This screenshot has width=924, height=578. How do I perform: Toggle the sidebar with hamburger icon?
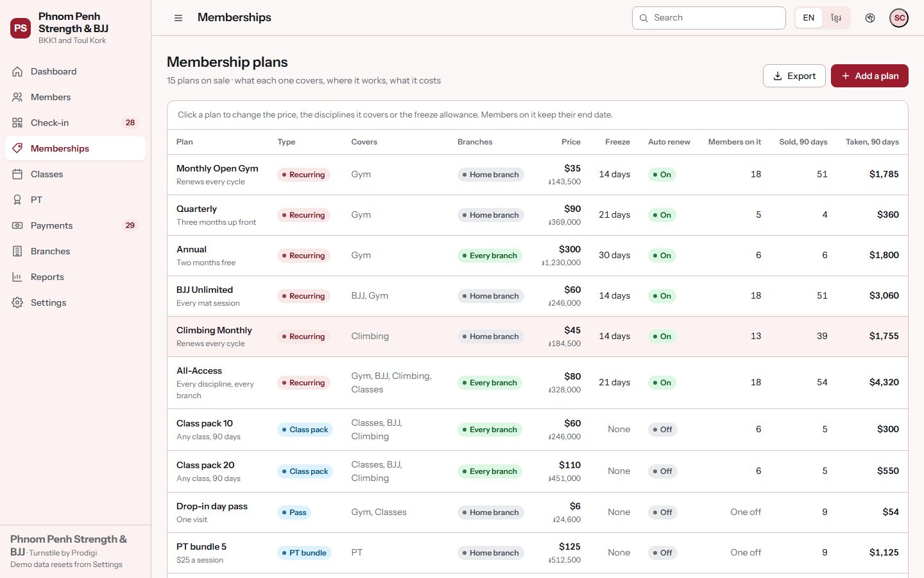point(178,18)
